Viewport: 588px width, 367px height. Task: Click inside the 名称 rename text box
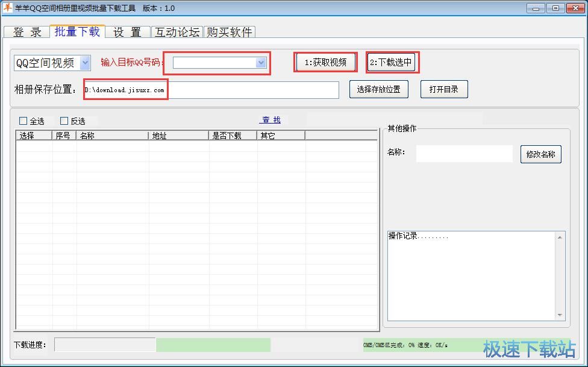464,154
